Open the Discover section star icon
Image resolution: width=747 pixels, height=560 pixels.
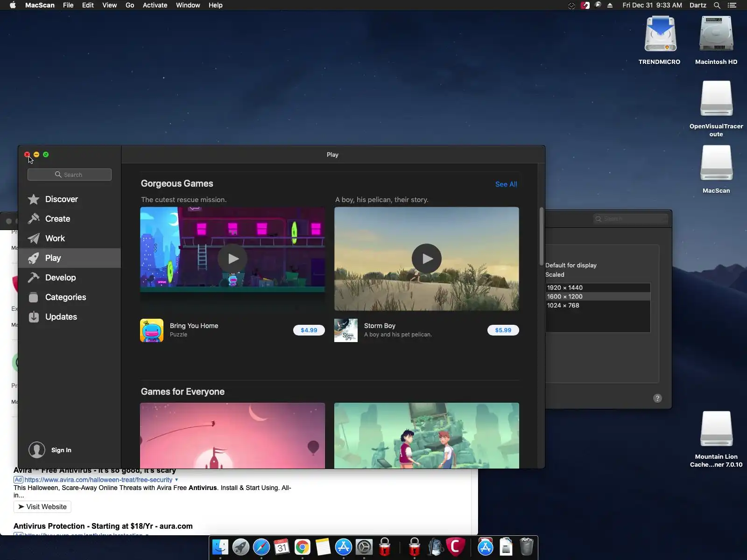click(33, 199)
